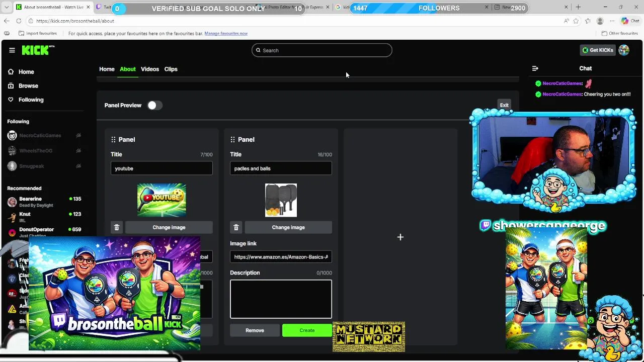The width and height of the screenshot is (644, 362).
Task: Click Import favourites in the favourites bar
Action: coord(38,33)
